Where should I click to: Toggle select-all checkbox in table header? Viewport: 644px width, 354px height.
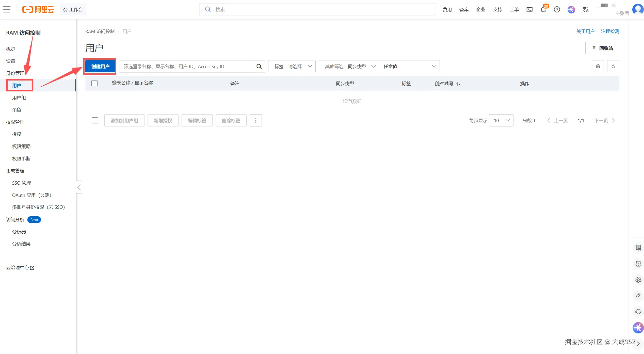point(94,83)
